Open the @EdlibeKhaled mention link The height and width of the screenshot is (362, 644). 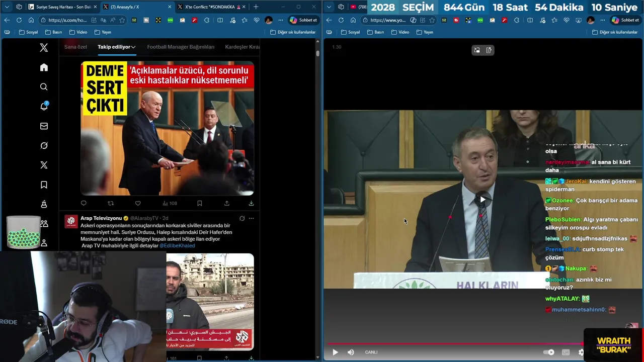[177, 245]
